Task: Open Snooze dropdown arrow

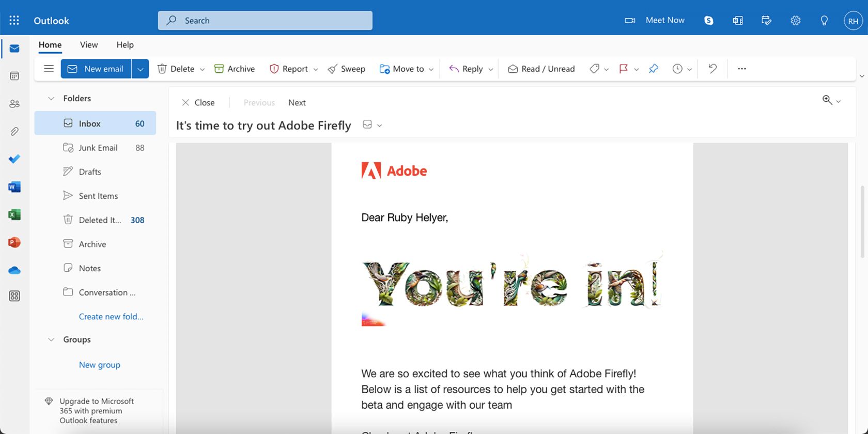Action: pos(689,69)
